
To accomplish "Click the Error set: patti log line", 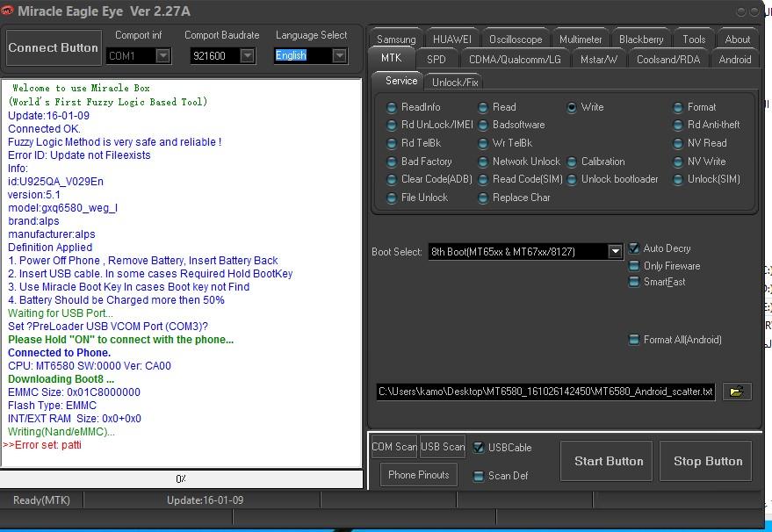I will [42, 445].
